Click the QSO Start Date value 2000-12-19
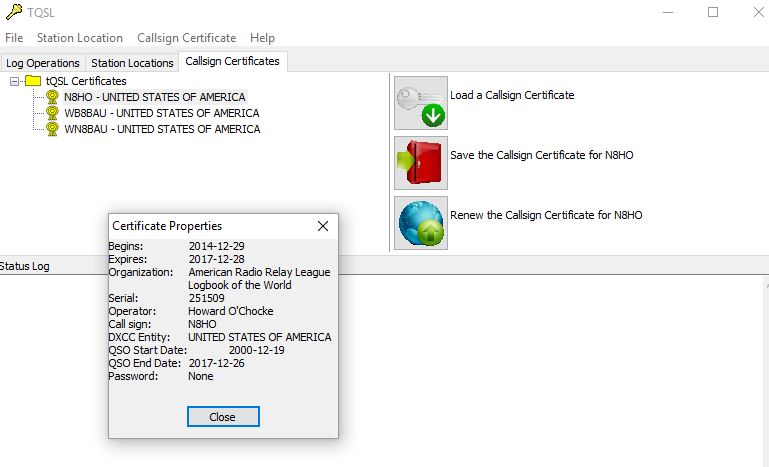Viewport: 769px width, 467px height. coord(256,350)
